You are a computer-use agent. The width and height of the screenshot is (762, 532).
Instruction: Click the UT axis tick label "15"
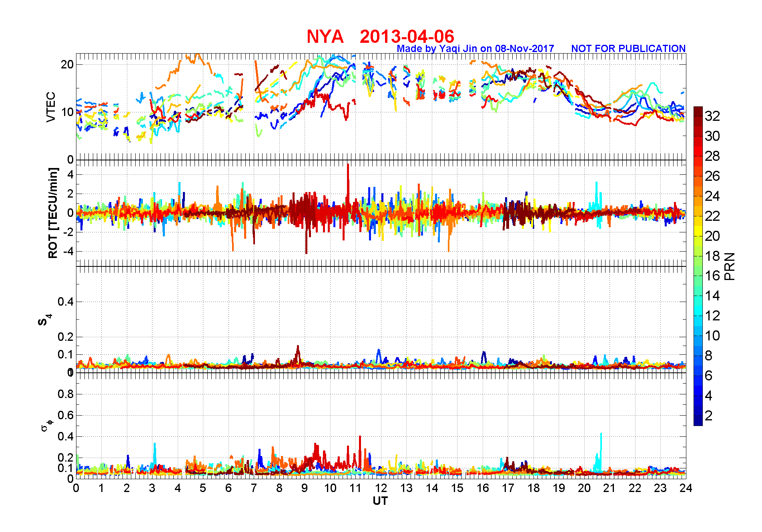point(457,488)
